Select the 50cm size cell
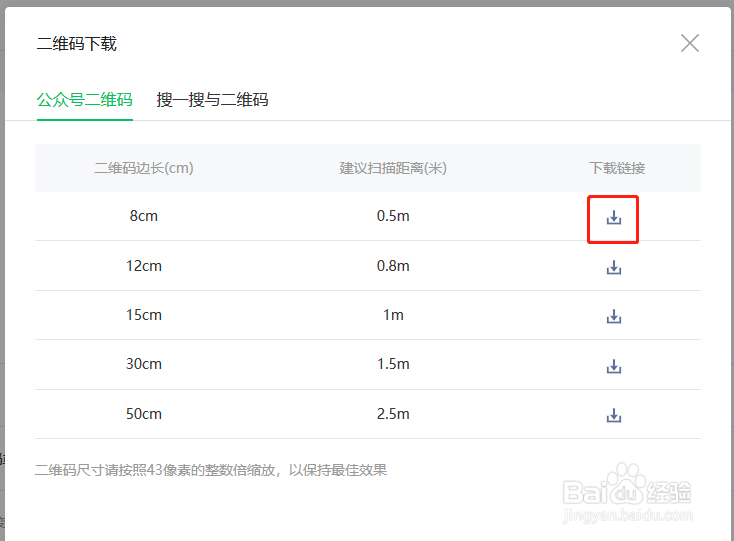The height and width of the screenshot is (541, 734). pos(144,414)
